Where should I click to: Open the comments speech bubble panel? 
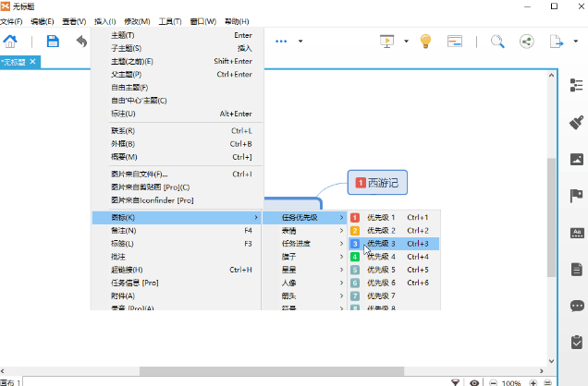pos(577,306)
